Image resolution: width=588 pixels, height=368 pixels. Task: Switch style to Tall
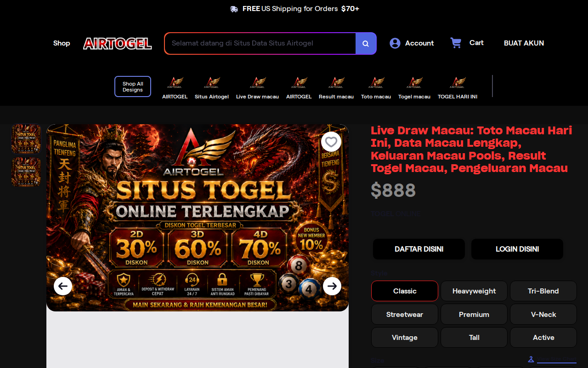click(x=474, y=338)
